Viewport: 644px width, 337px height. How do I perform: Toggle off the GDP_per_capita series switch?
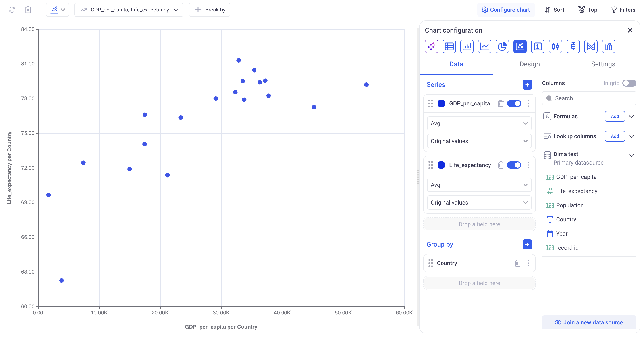pos(514,103)
